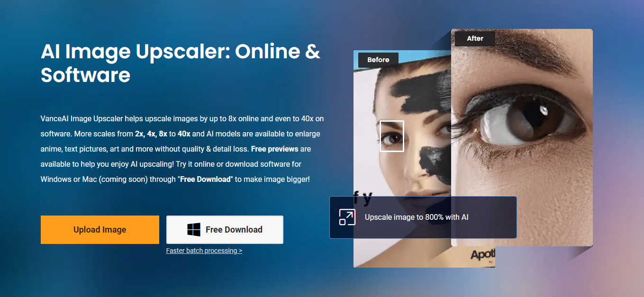This screenshot has width=644, height=297.
Task: Click the AI Image Upscaler heading
Action: pyautogui.click(x=181, y=63)
